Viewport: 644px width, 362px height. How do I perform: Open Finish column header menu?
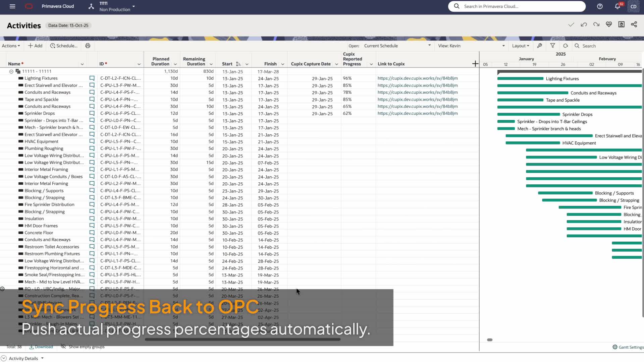tap(283, 64)
